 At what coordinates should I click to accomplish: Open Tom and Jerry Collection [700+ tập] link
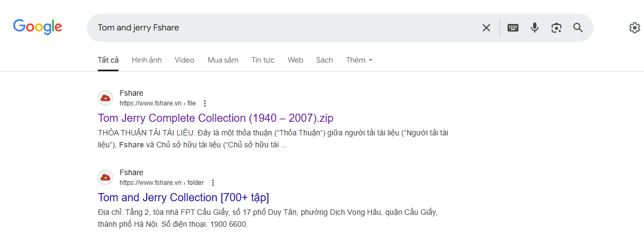[183, 197]
